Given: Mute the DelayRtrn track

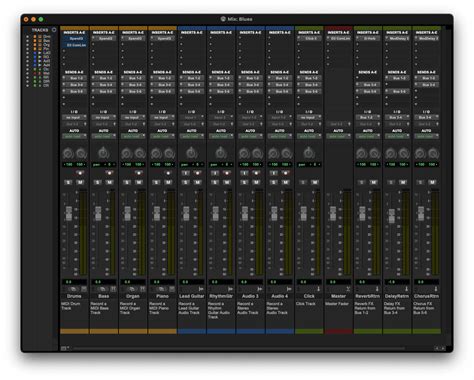Looking at the screenshot, I should point(403,182).
